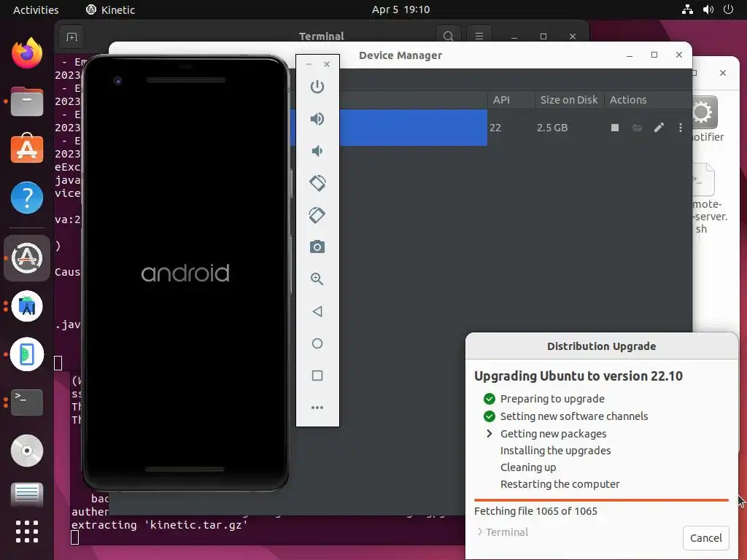Edit the virtual device with pencil icon

tap(659, 127)
